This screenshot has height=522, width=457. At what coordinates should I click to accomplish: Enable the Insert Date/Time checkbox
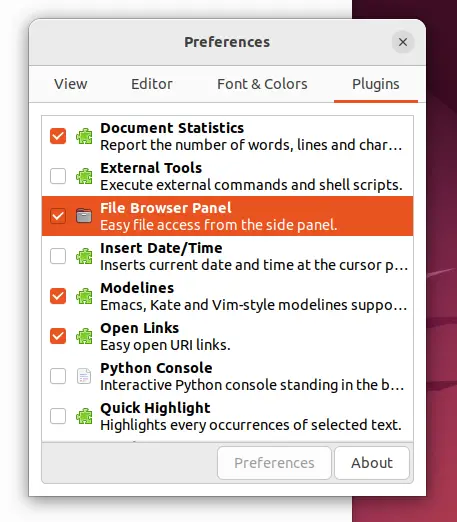(x=58, y=256)
